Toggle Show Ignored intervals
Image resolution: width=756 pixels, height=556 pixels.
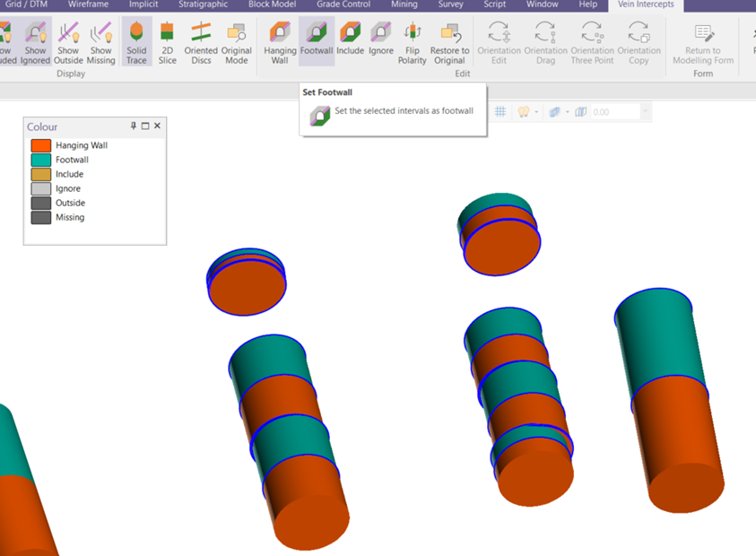coord(36,41)
